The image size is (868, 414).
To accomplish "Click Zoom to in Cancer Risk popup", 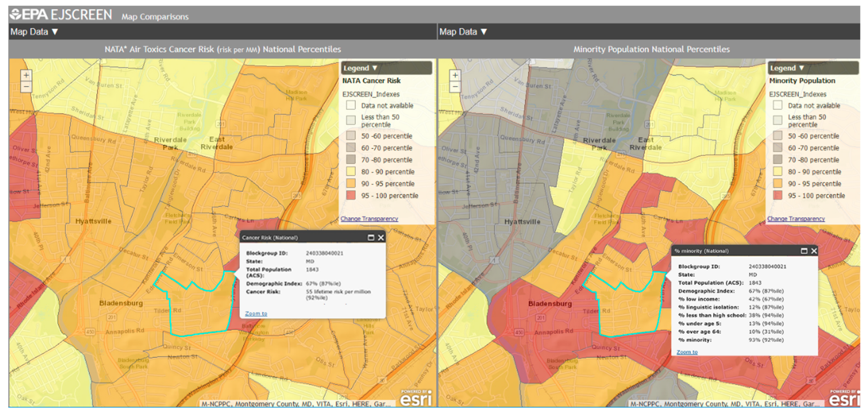I will (256, 314).
